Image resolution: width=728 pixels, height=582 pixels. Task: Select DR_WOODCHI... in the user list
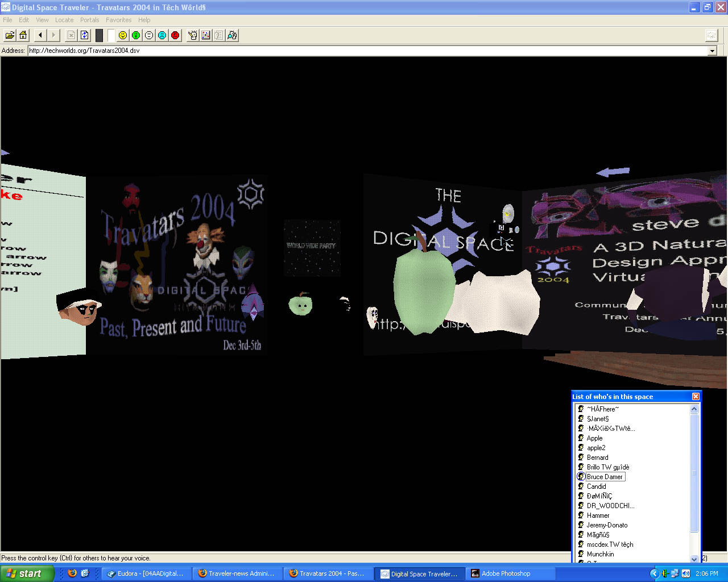click(610, 506)
